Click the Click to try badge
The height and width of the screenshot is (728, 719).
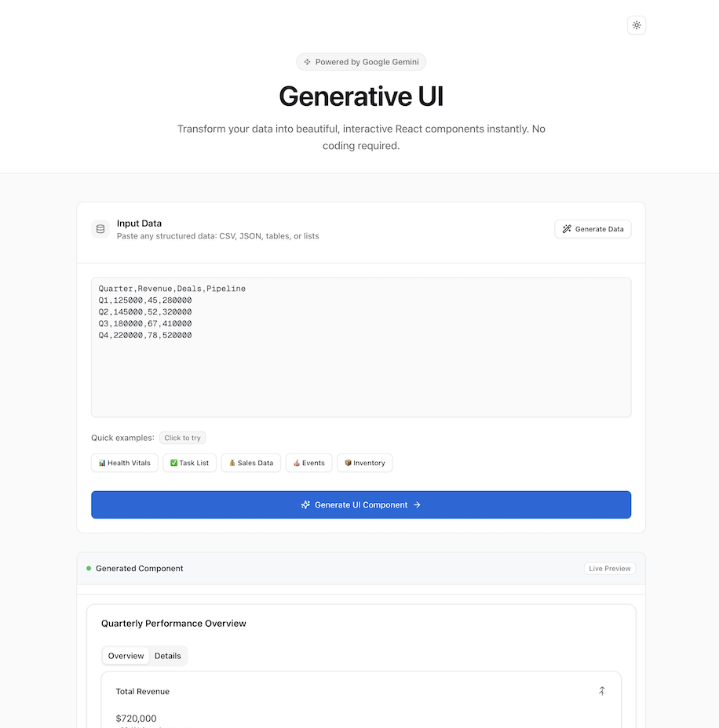pyautogui.click(x=183, y=438)
